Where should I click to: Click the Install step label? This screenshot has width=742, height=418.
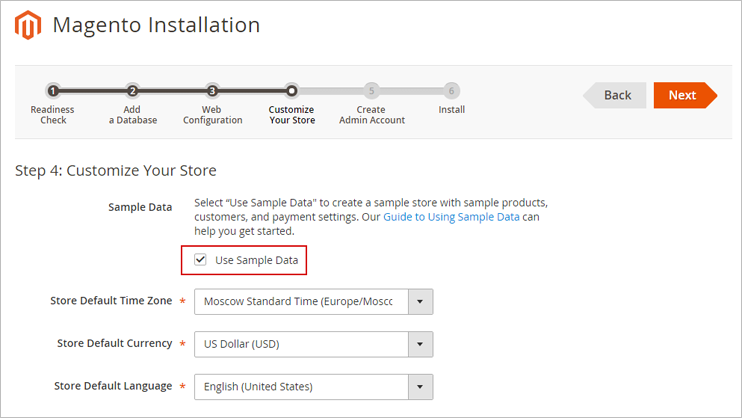451,110
